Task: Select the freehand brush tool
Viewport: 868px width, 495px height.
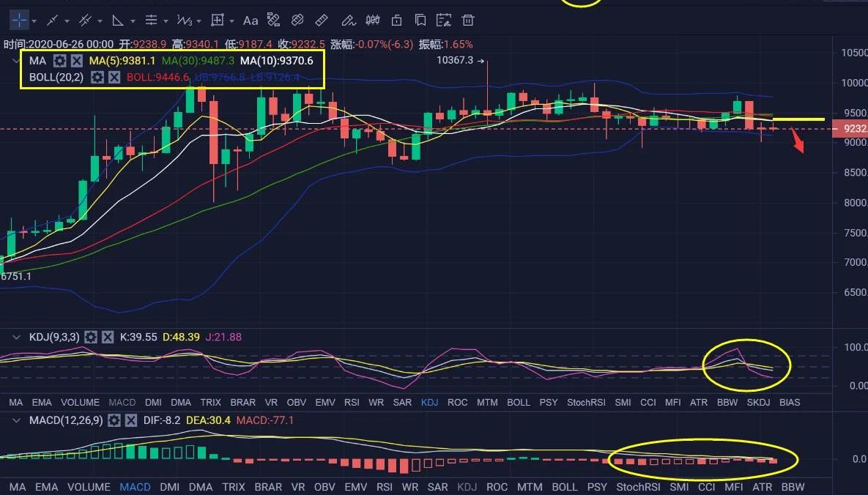Action: [x=348, y=21]
